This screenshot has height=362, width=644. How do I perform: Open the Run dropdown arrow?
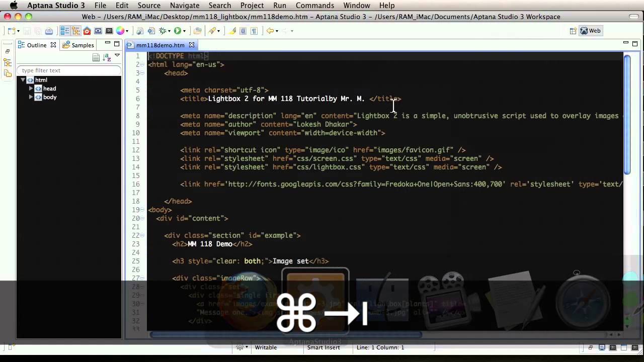[x=185, y=31]
